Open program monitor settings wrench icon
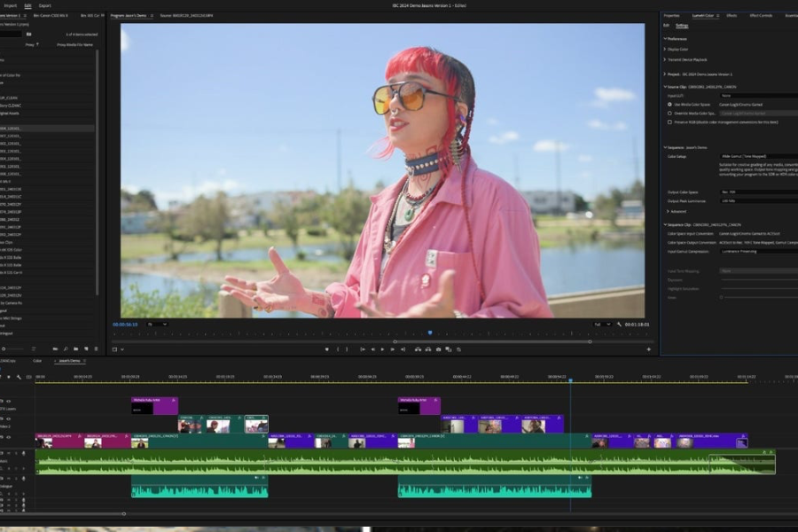 [x=619, y=325]
